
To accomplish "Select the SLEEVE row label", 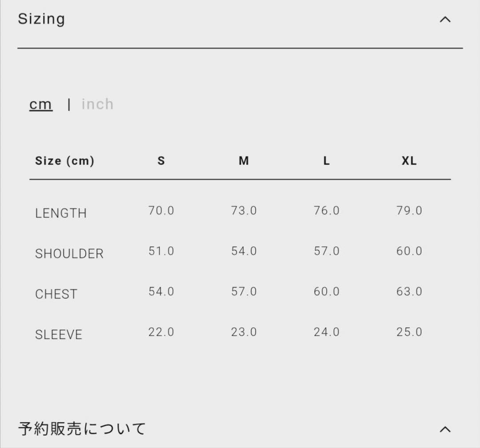I will tap(59, 335).
